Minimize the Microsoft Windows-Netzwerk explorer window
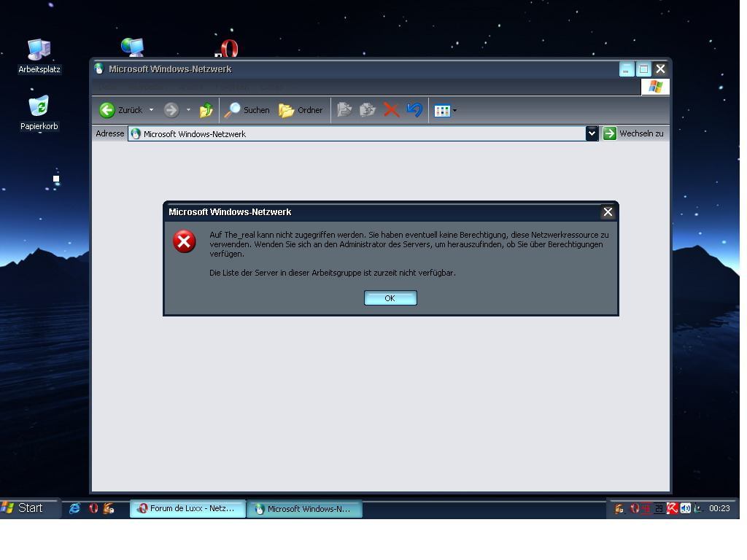747x560 pixels. (626, 69)
